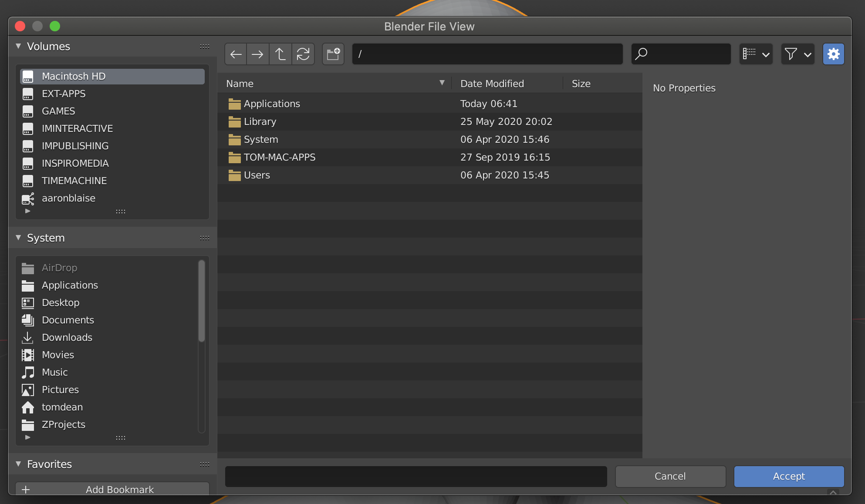
Task: Select the AirDrop system location
Action: pos(109,268)
